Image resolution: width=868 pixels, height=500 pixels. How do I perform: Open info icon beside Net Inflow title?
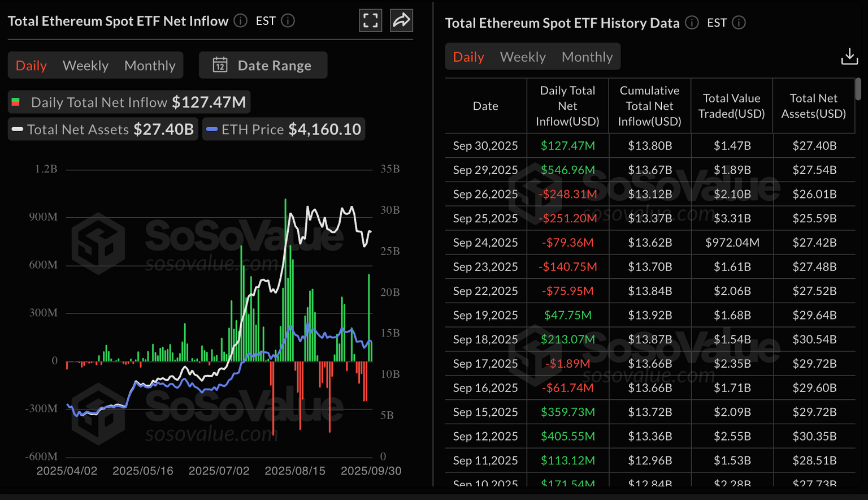[x=241, y=21]
